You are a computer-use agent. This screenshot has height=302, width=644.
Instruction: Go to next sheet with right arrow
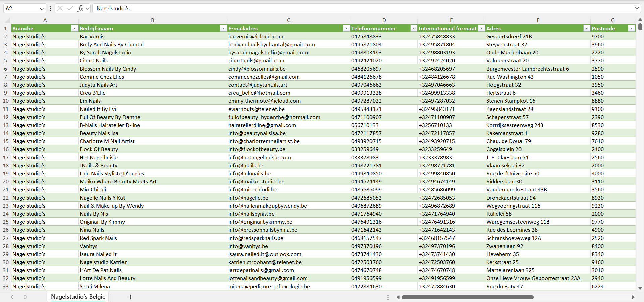[26, 297]
